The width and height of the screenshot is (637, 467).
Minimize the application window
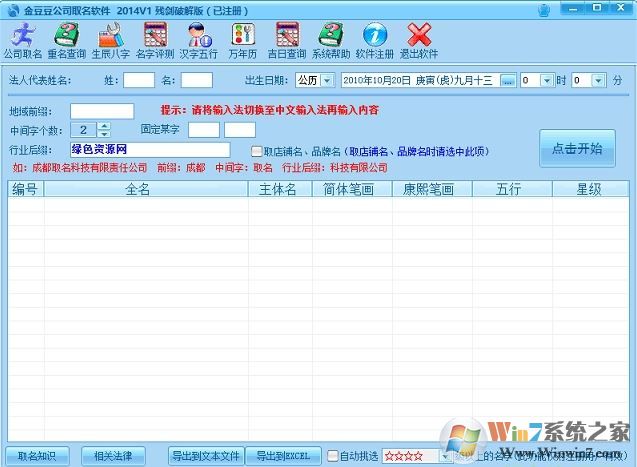tap(573, 8)
